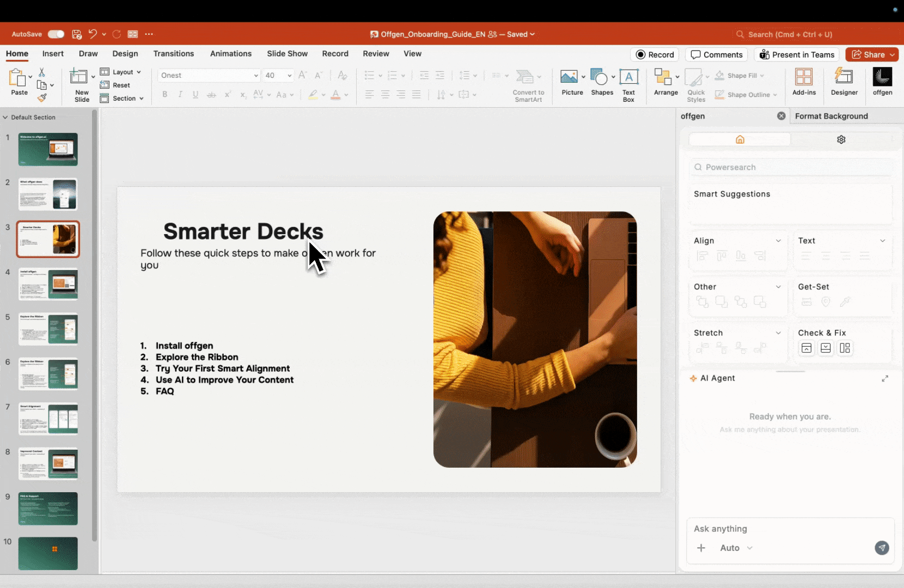Screen dimensions: 904x588
Task: Insert a Text Box from the ribbon
Action: tap(628, 81)
